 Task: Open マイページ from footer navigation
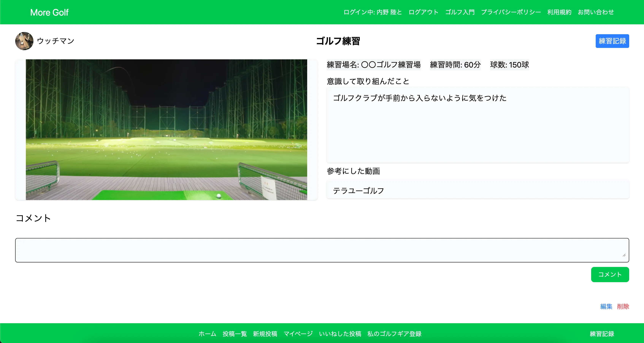tap(298, 334)
